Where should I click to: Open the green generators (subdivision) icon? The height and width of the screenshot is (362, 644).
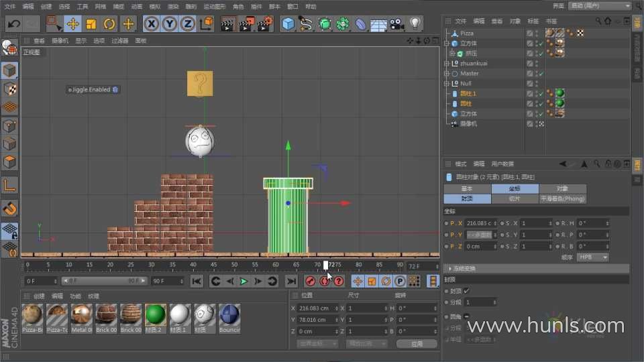click(x=325, y=24)
